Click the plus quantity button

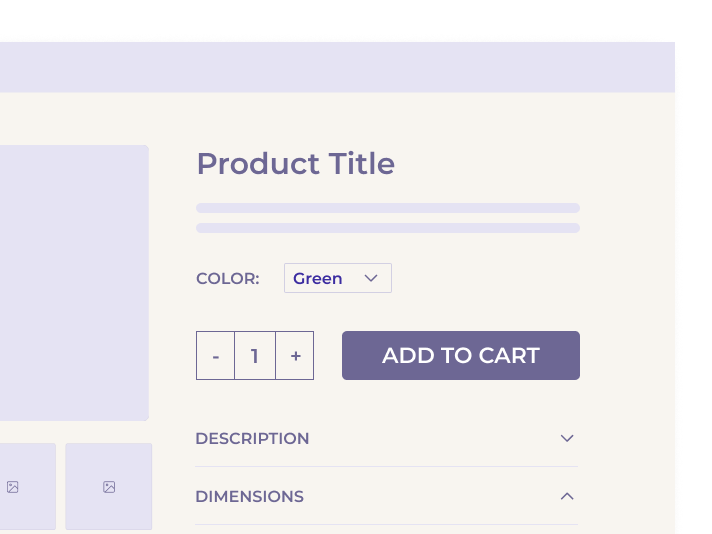pos(295,356)
